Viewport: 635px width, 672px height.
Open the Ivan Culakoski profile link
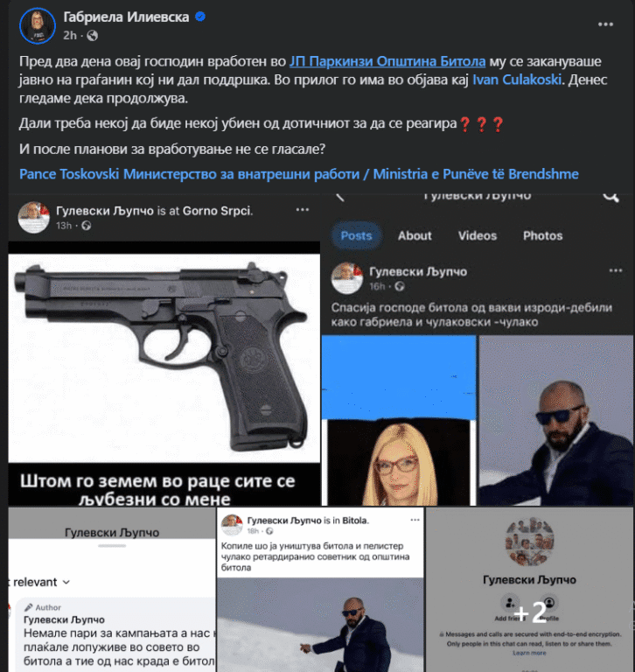tap(517, 80)
